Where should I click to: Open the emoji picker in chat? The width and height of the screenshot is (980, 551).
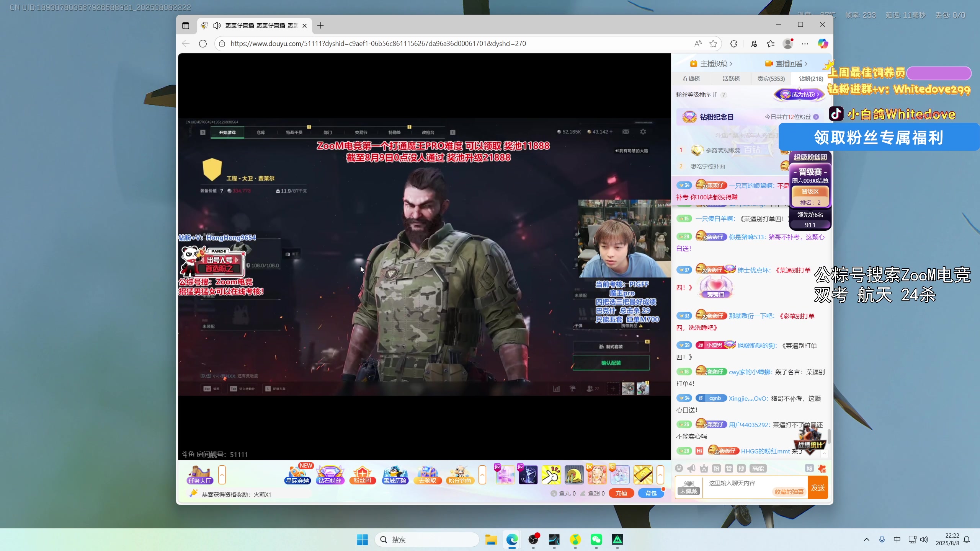click(679, 468)
